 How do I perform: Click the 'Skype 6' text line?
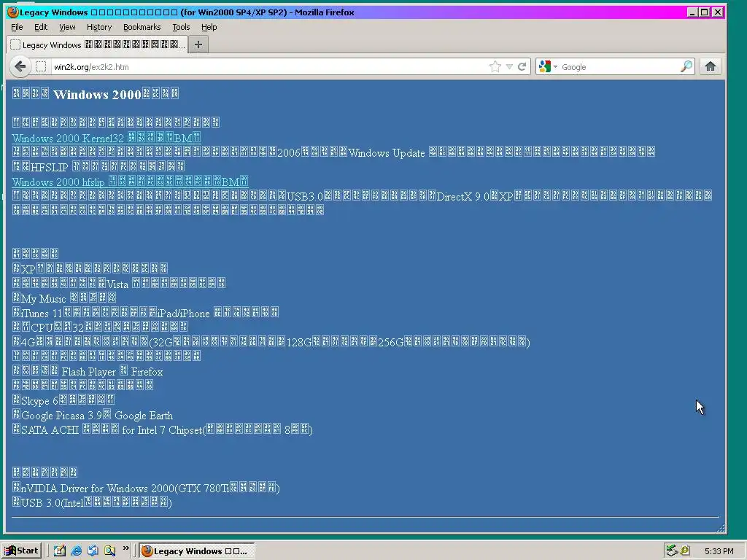pos(63,400)
